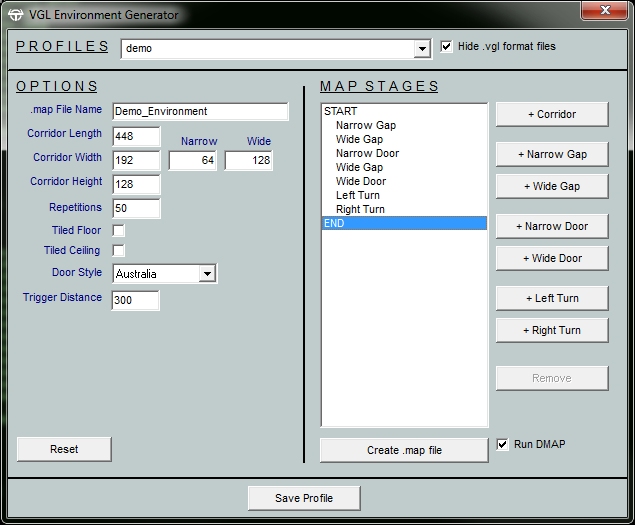Click the Trigger Distance field
Image resolution: width=635 pixels, height=525 pixels.
click(135, 300)
